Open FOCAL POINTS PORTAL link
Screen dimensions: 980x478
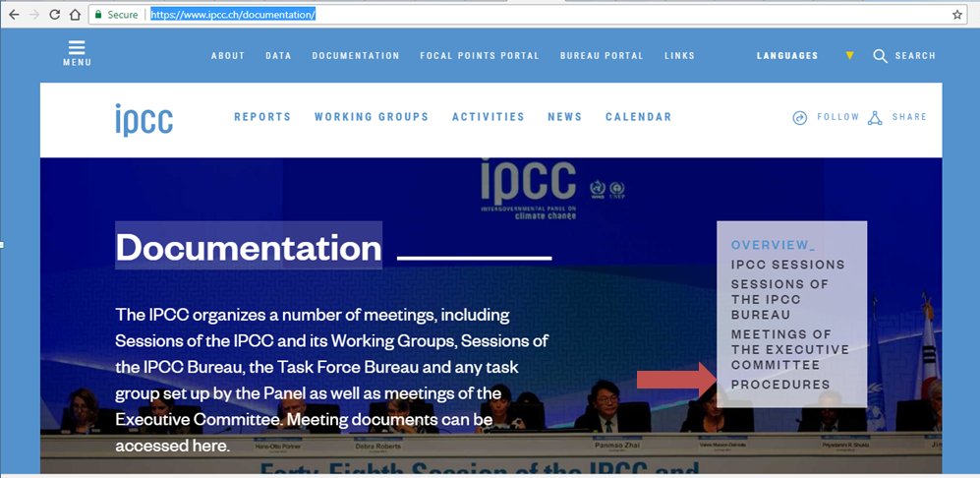pyautogui.click(x=480, y=56)
